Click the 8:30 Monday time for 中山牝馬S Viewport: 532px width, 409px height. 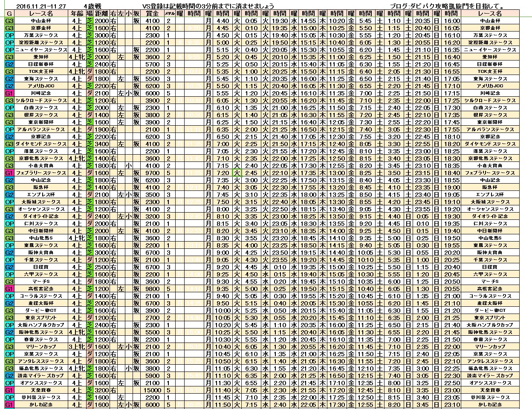coord(223,238)
